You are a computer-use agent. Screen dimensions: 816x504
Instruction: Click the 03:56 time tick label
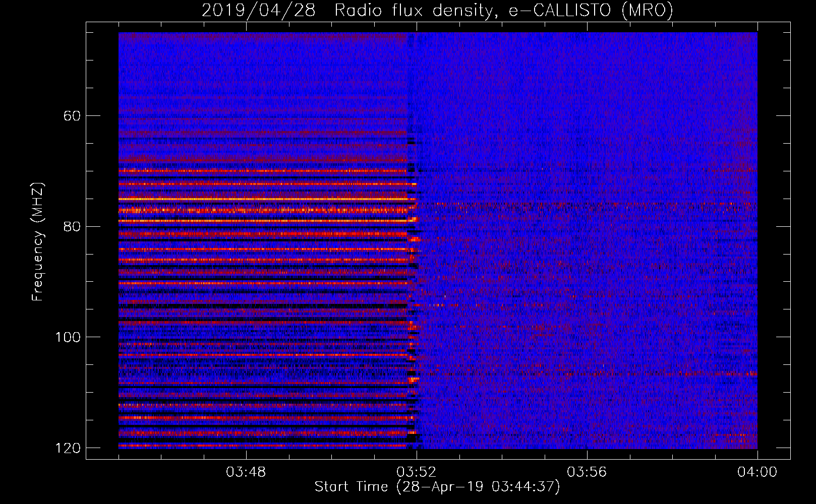coord(587,472)
